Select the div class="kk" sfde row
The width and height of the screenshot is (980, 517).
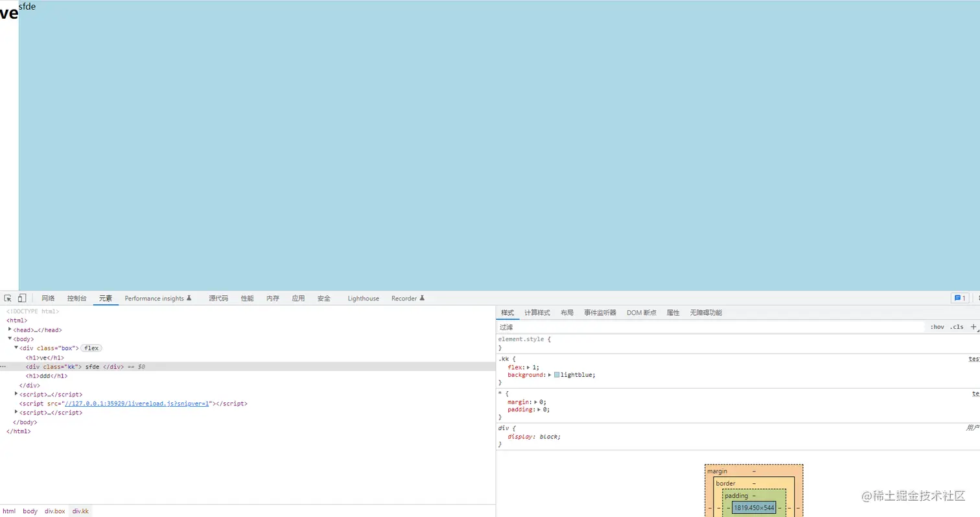tap(248, 367)
